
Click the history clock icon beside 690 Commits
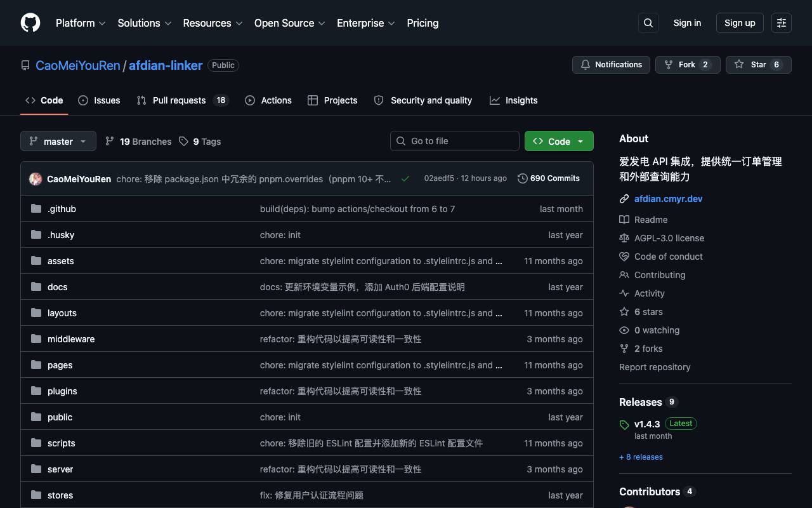(523, 178)
